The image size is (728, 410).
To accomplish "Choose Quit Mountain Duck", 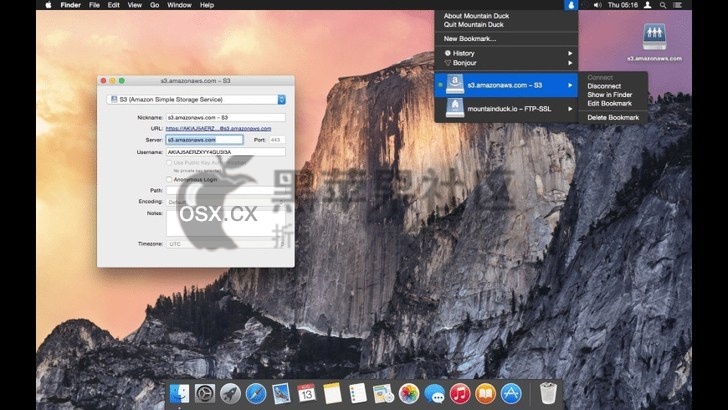I will (x=474, y=25).
